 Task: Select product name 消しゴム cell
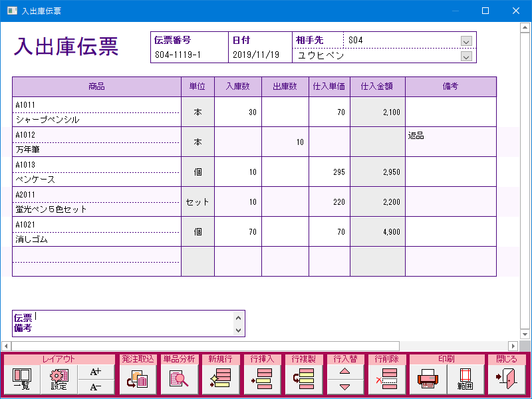96,239
